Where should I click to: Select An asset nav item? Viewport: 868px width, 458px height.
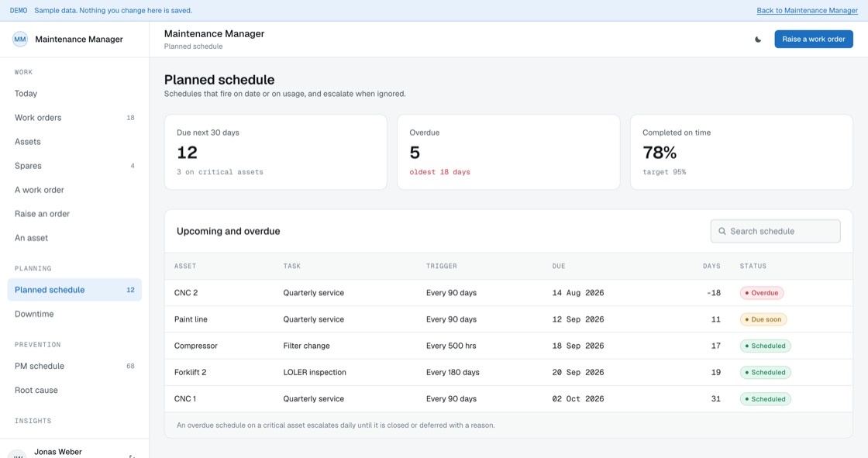click(x=74, y=238)
